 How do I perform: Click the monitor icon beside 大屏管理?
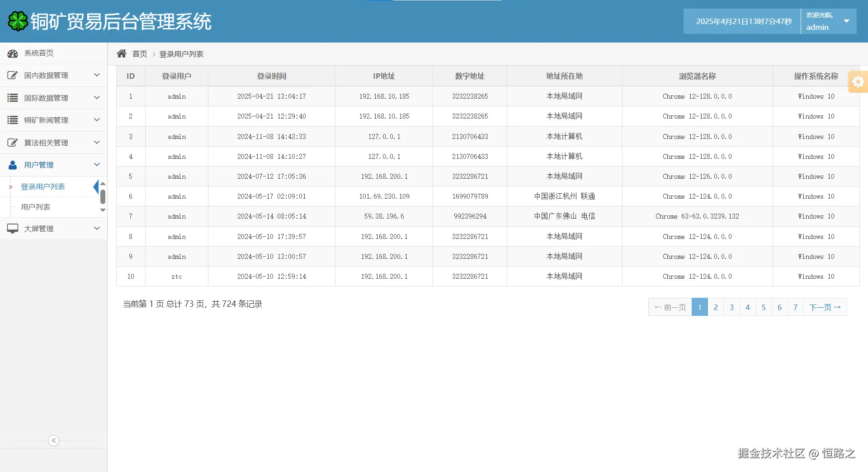pos(13,229)
